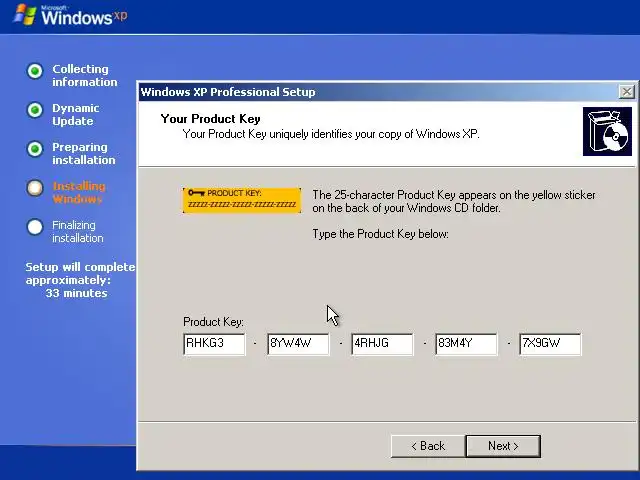Click the 'Finalizing installation' step label

(78, 231)
